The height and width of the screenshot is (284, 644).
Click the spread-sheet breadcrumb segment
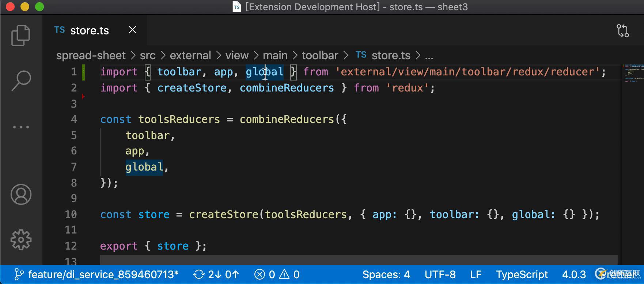(x=91, y=56)
